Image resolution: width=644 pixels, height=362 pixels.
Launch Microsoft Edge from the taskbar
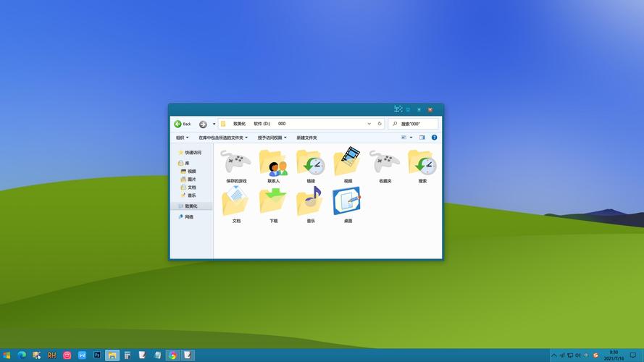pos(22,355)
